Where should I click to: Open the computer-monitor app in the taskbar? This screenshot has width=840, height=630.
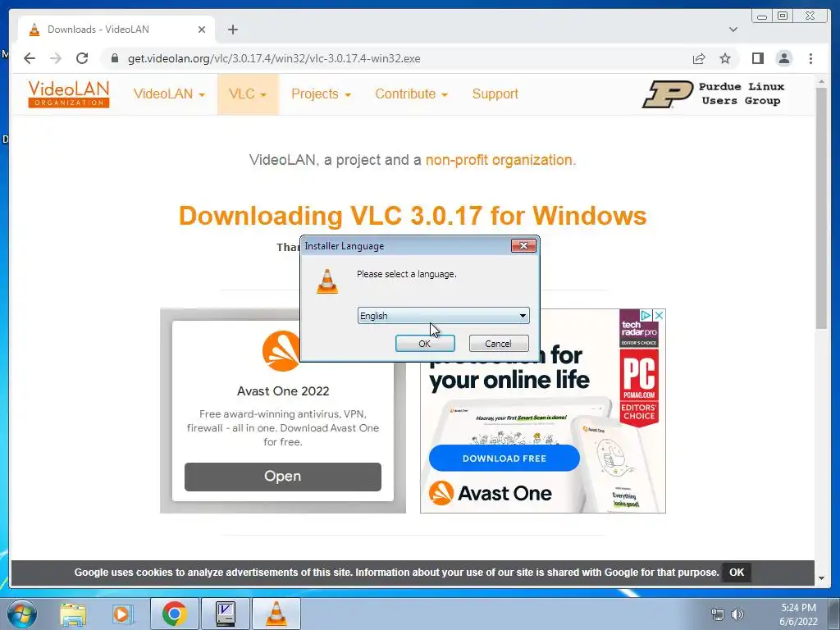[225, 614]
